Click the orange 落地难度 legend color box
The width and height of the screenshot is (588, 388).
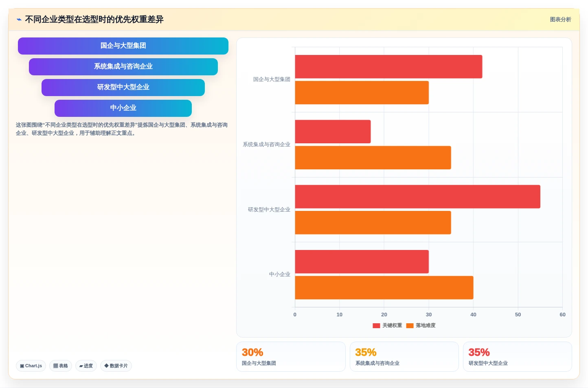(410, 325)
